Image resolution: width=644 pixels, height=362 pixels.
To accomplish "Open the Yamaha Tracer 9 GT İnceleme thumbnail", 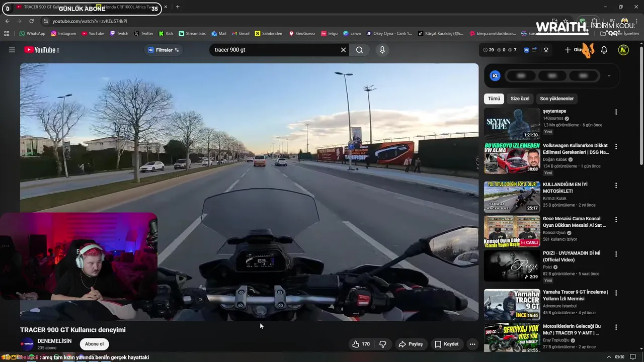I will tap(512, 305).
